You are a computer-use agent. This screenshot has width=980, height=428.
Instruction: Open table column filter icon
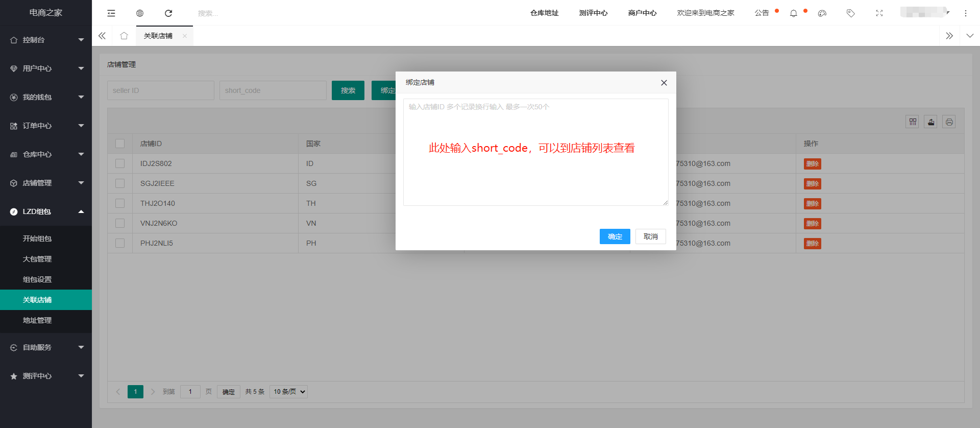click(x=912, y=122)
